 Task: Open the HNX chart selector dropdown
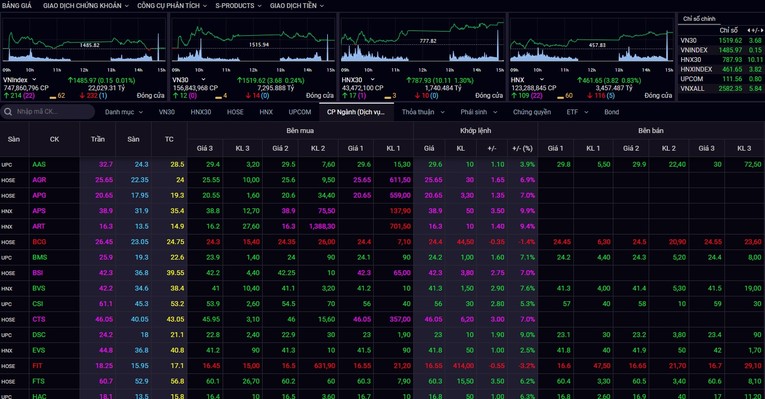pos(541,80)
